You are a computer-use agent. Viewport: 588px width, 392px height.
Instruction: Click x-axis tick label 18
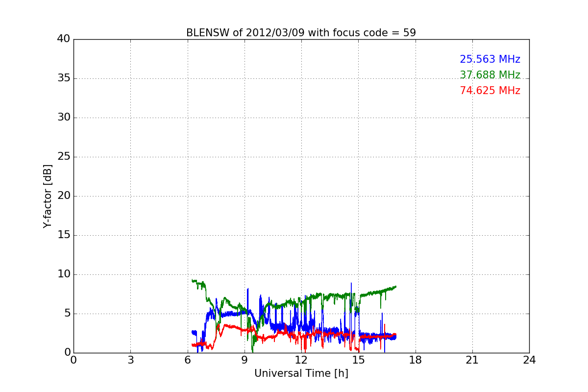[x=416, y=360]
